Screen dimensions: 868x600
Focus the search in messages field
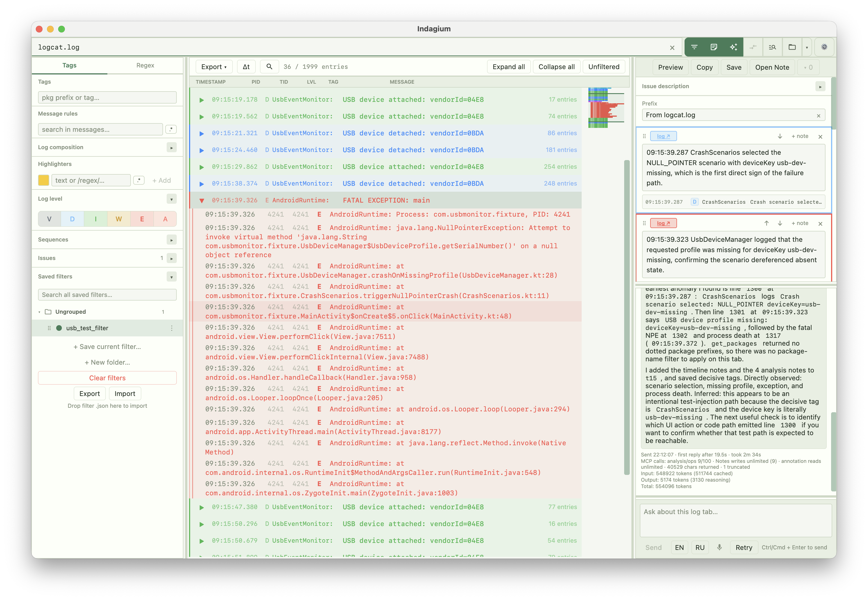pyautogui.click(x=100, y=129)
